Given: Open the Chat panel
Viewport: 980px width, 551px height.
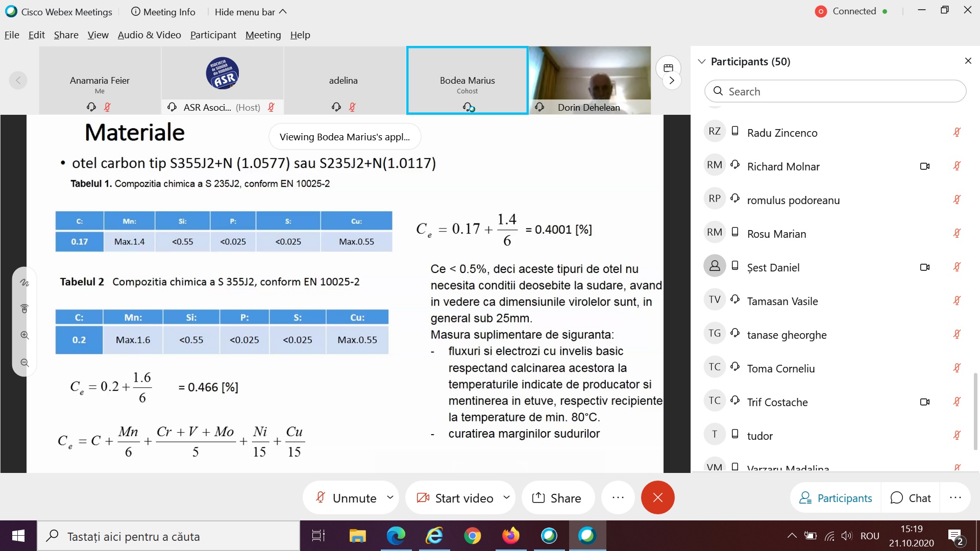Looking at the screenshot, I should (911, 498).
